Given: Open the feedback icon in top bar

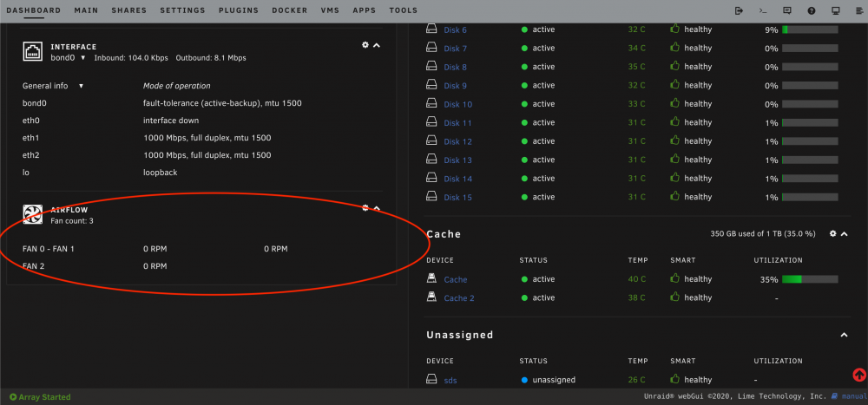Looking at the screenshot, I should (x=787, y=10).
